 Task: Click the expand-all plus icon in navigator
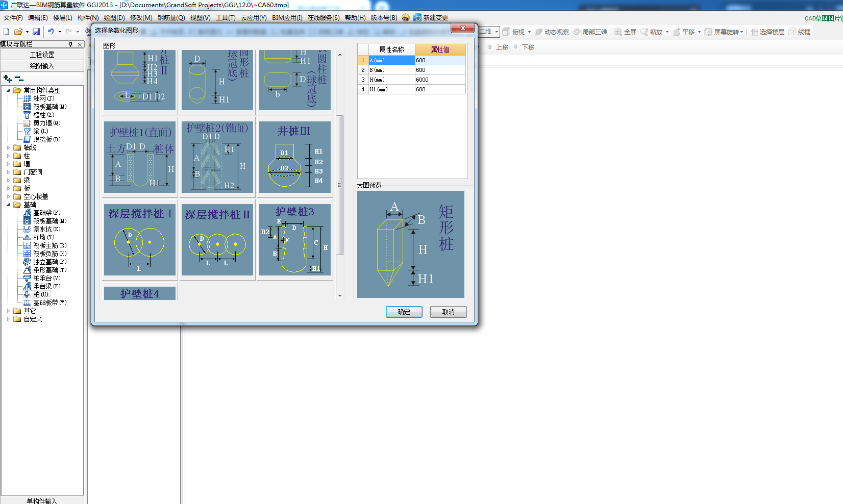pyautogui.click(x=8, y=79)
